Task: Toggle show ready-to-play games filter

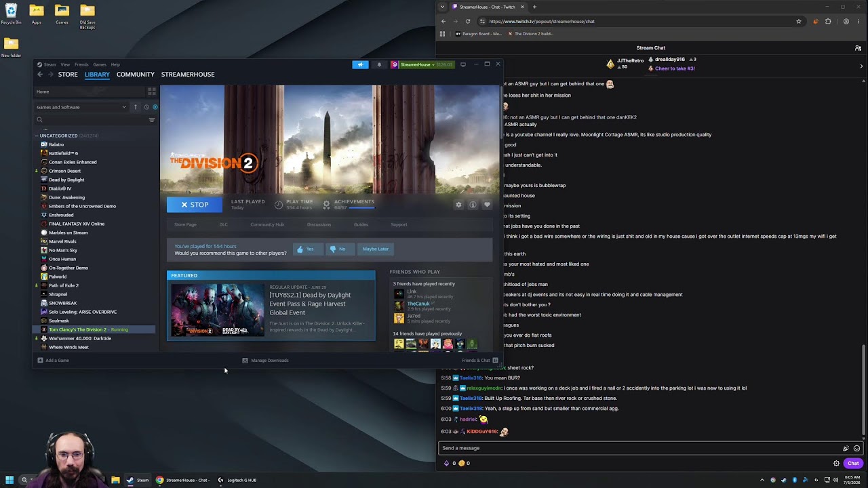Action: (x=155, y=107)
